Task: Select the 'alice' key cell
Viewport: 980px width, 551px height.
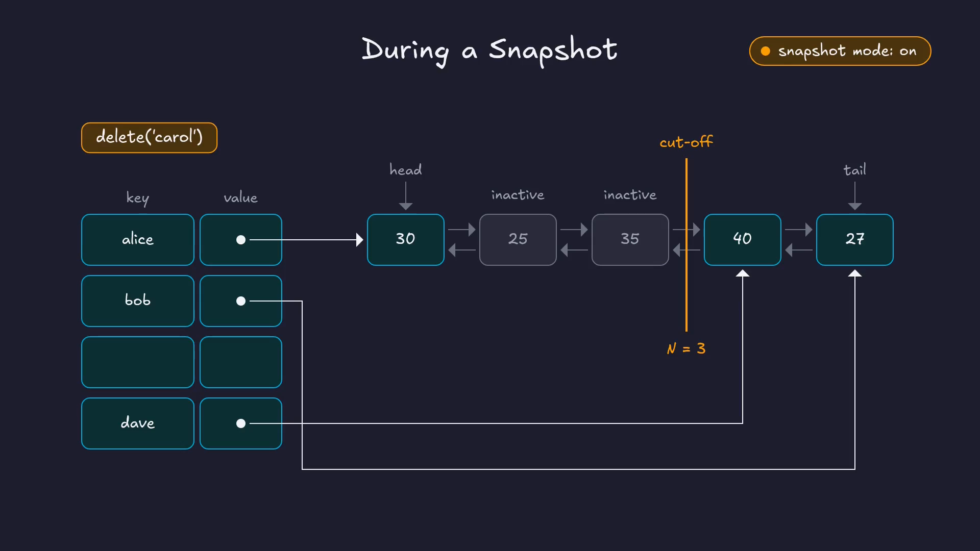Action: tap(138, 240)
